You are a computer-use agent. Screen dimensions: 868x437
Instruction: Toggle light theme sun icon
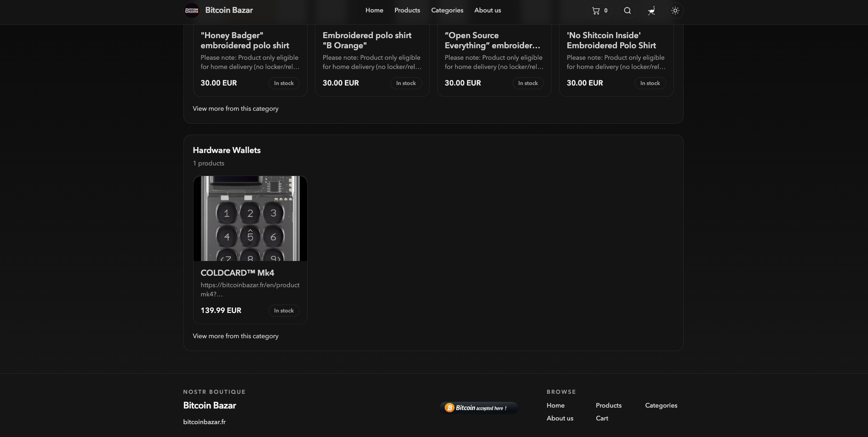coord(675,11)
